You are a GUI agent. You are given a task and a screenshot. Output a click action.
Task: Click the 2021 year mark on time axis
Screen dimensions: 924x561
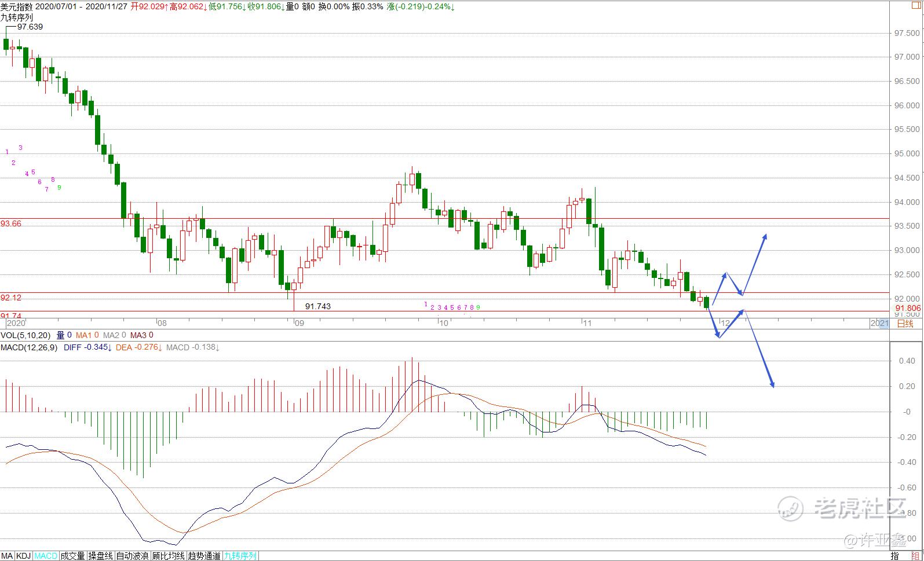click(879, 323)
